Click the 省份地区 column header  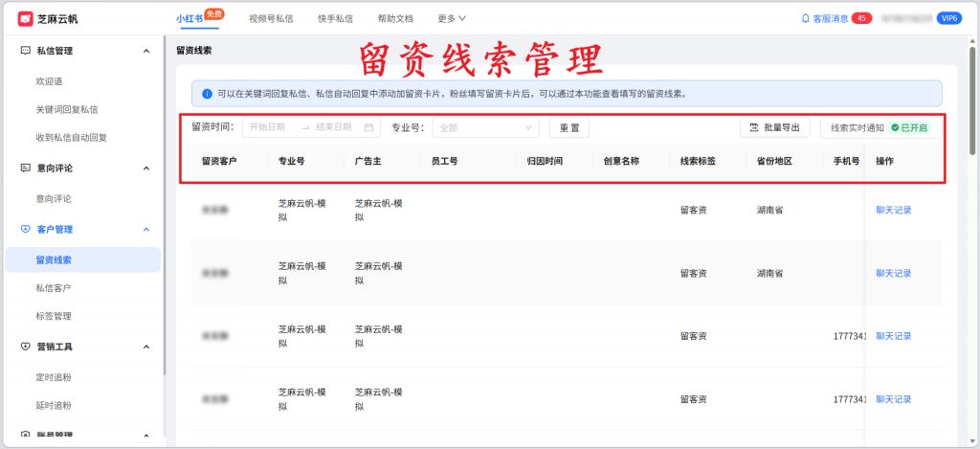pos(774,162)
